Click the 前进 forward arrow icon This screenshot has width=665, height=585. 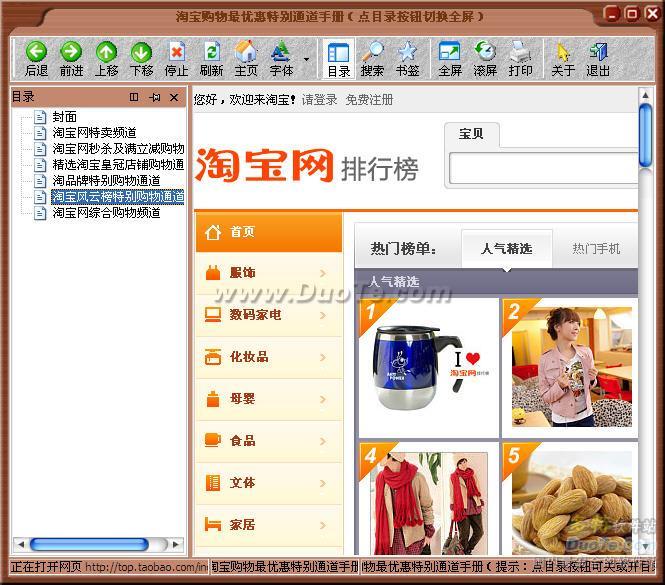71,51
